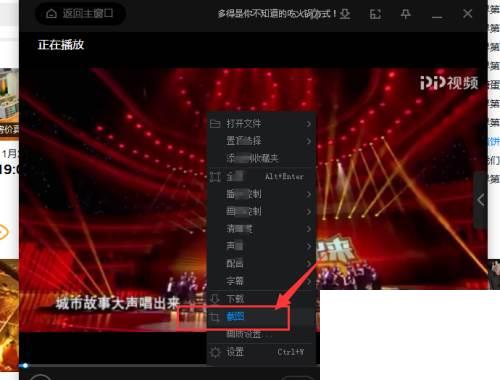Click the 返回主窗口 button

80,14
